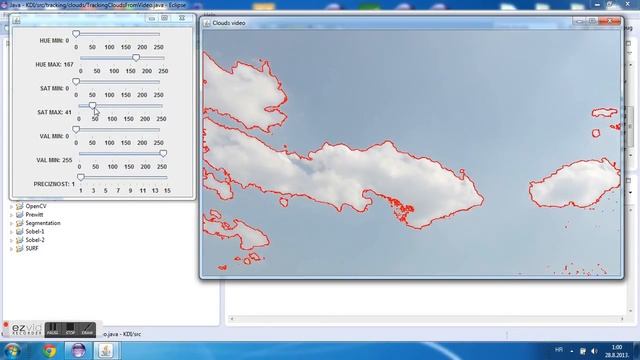
Task: Open the Action Center tray icon
Action: tap(583, 351)
